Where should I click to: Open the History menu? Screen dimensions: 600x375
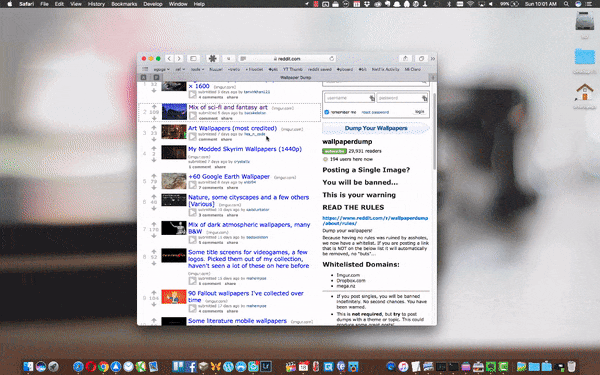pos(96,4)
